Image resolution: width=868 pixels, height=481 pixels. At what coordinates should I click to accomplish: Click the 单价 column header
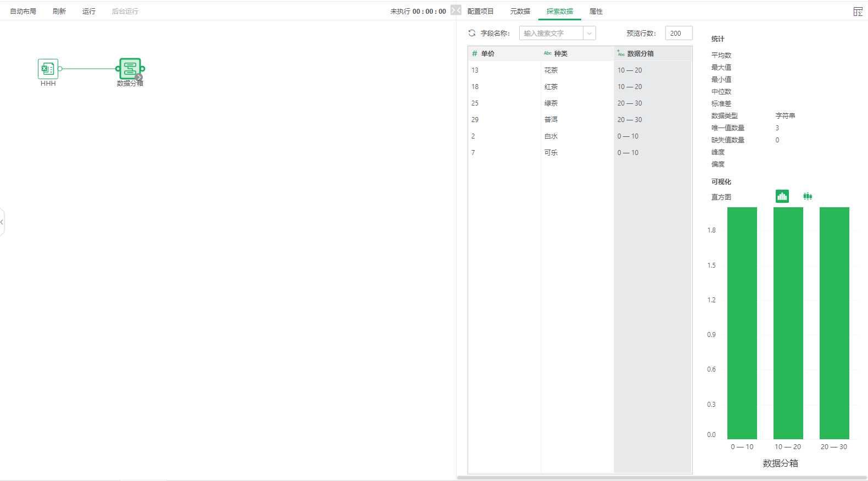coord(488,53)
